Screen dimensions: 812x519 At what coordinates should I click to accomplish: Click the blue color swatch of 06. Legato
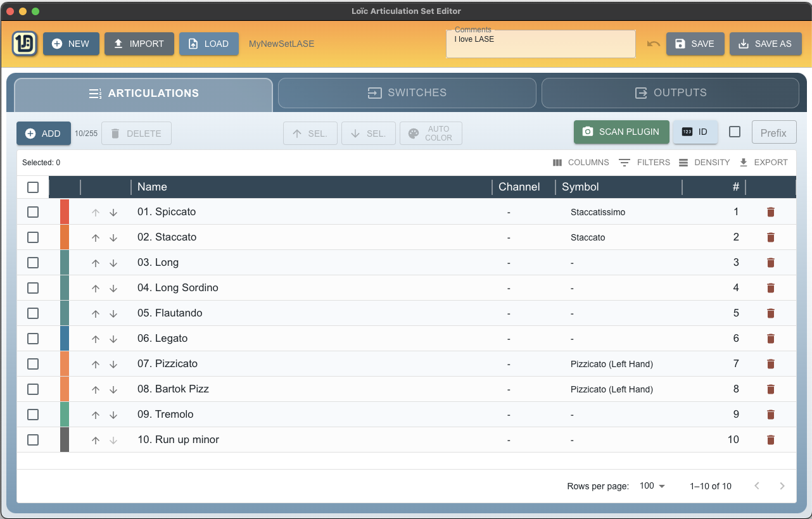point(65,338)
